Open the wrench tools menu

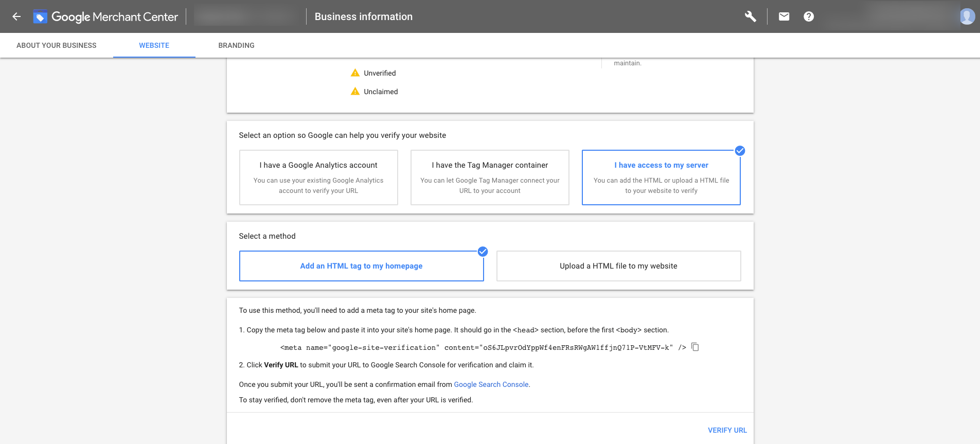tap(751, 16)
